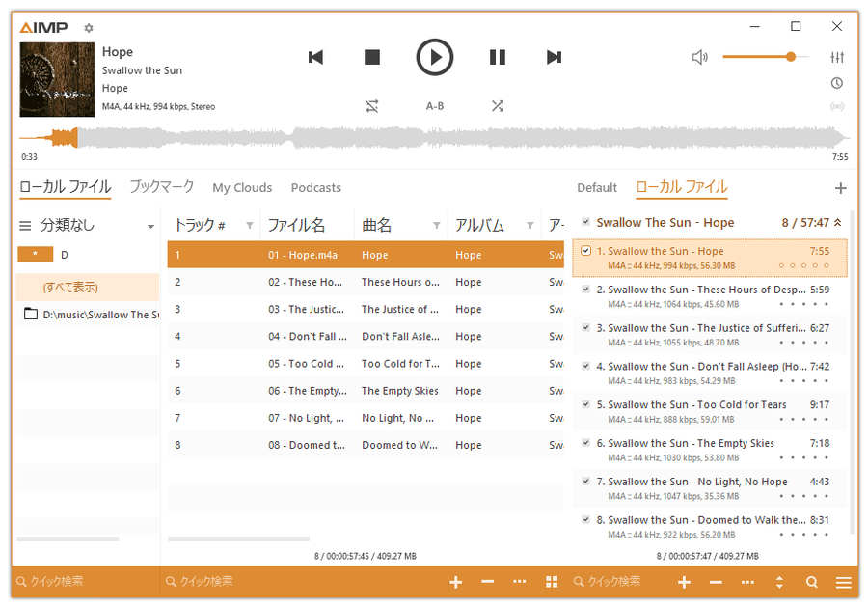Uncheck track 4 Don't Fall Asleep
The height and width of the screenshot is (607, 868).
pos(585,366)
